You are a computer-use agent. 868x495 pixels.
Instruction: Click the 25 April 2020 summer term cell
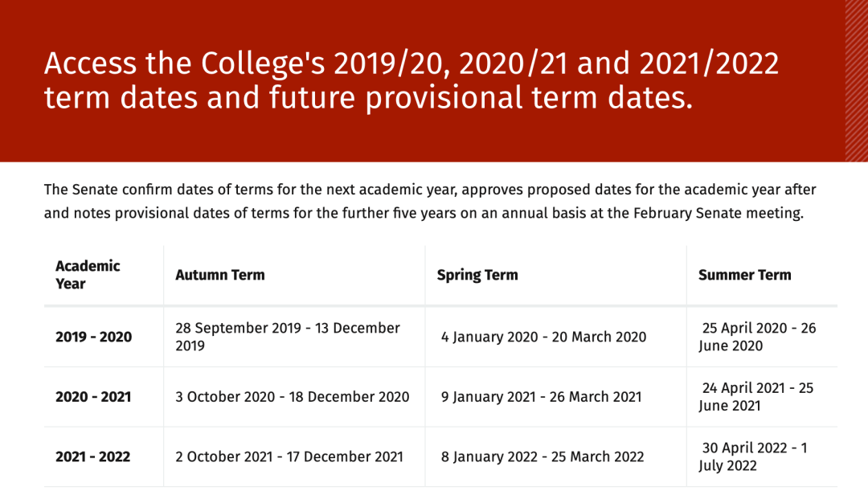coord(757,337)
